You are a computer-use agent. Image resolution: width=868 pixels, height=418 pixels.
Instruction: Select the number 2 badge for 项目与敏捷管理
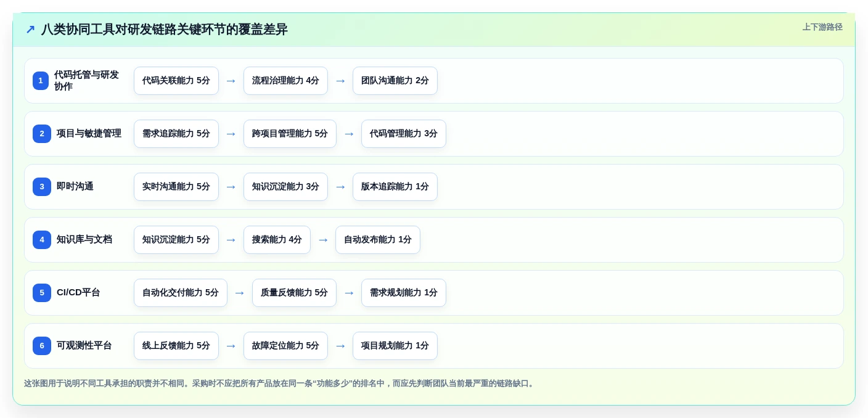point(42,134)
